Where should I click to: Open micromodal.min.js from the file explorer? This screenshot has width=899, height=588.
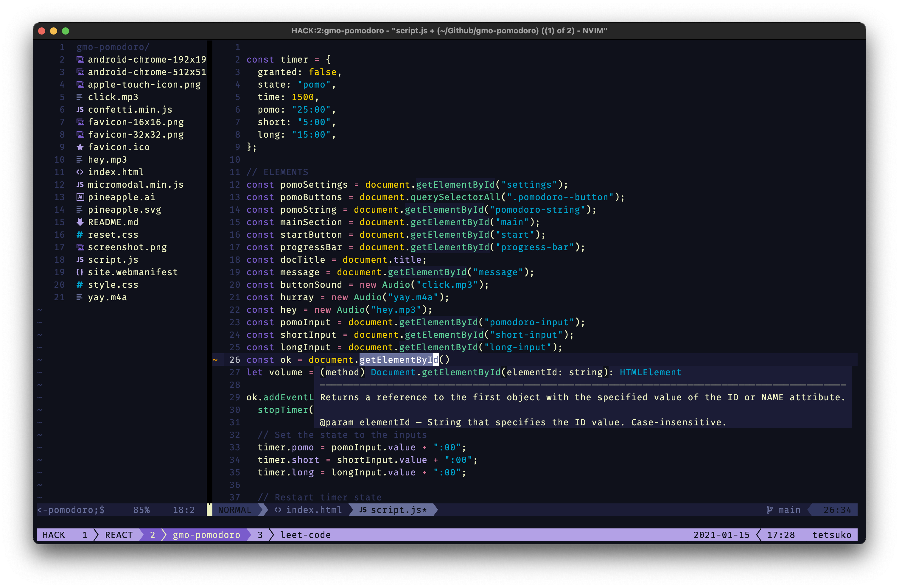click(136, 185)
